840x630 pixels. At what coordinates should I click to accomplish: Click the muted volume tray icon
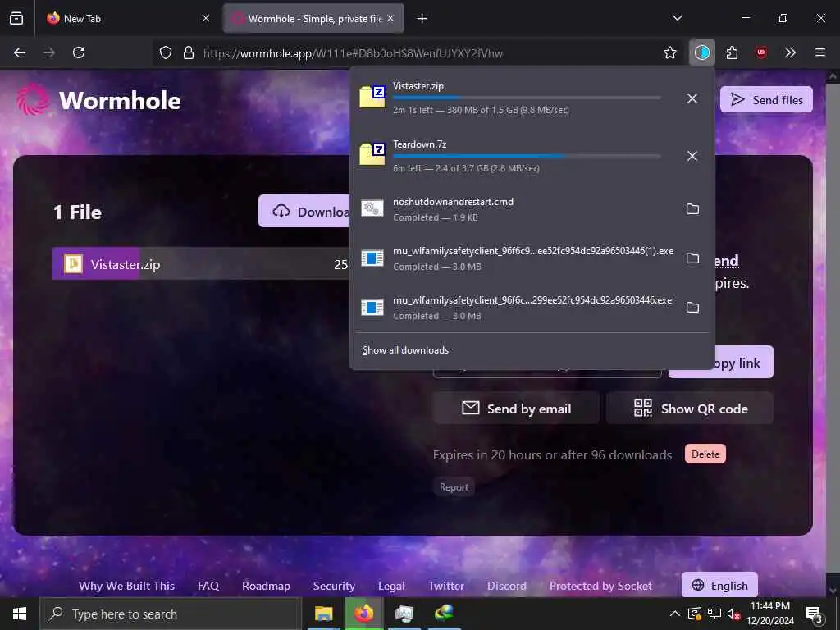(734, 614)
